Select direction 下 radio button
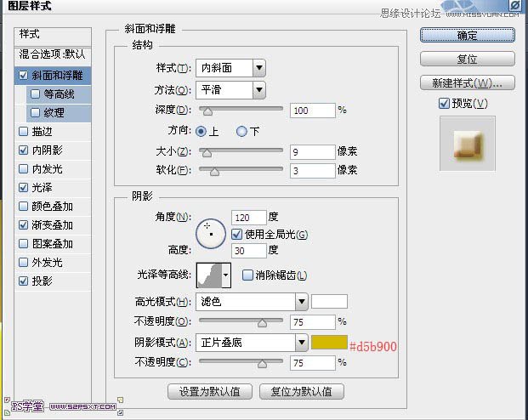Viewport: 528px width, 420px height. click(241, 131)
